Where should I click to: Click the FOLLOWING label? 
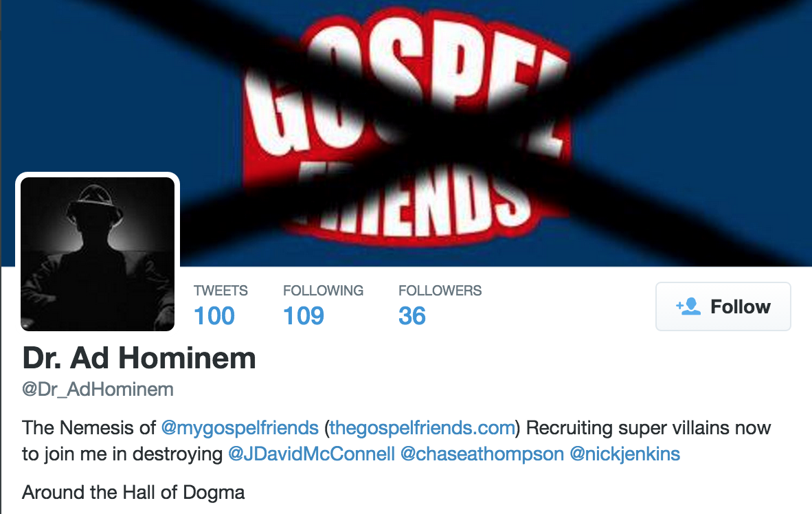pos(323,291)
